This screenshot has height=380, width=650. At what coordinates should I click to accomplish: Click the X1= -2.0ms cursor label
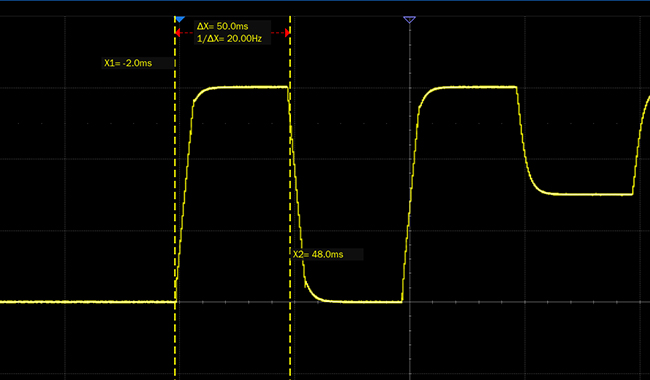tap(128, 63)
